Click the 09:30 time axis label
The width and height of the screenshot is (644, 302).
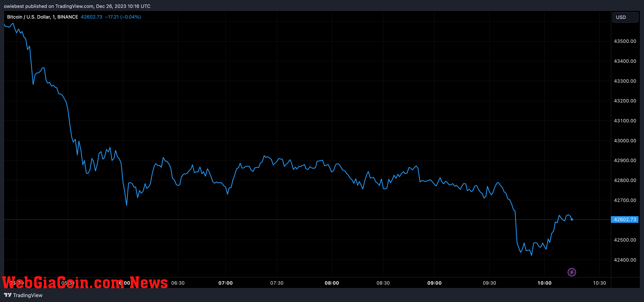489,283
